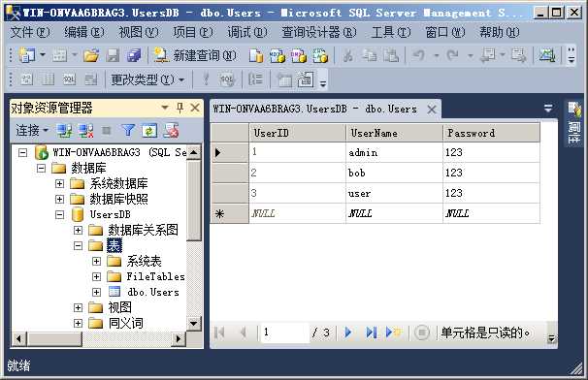Select the 视图 folder in tree
Image resolution: width=588 pixels, height=380 pixels.
pyautogui.click(x=119, y=307)
